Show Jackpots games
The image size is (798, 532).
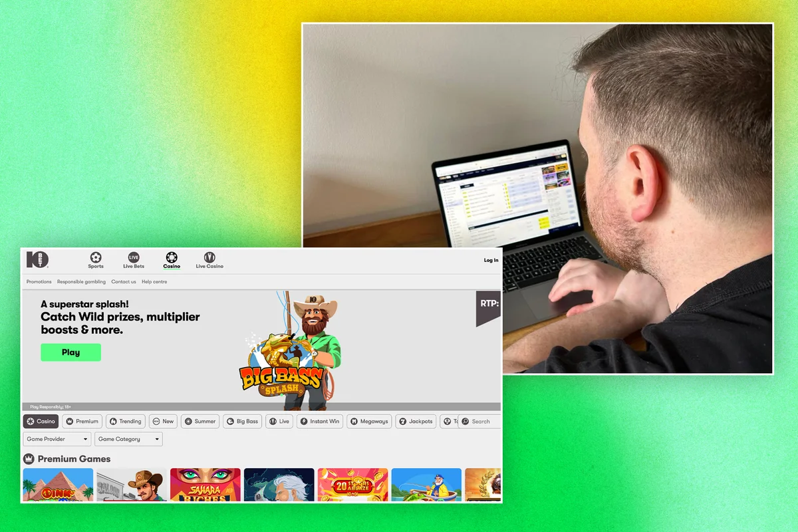tap(416, 421)
